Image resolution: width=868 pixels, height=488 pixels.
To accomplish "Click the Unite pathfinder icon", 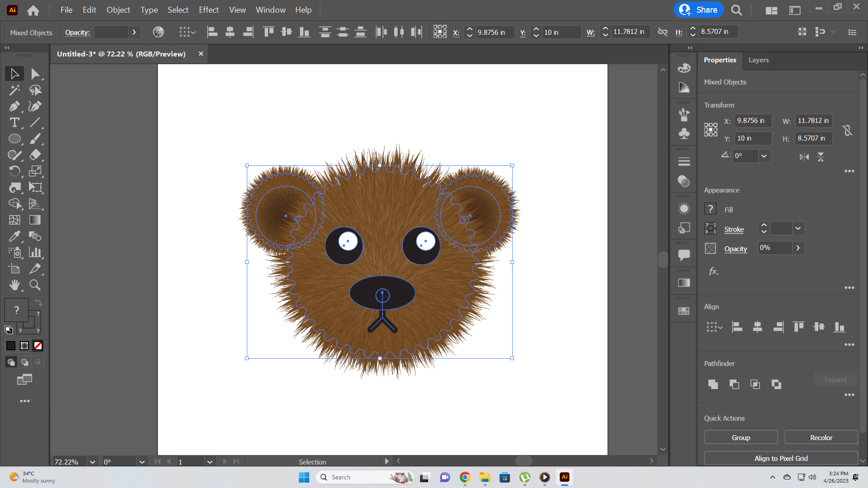I will pyautogui.click(x=713, y=385).
